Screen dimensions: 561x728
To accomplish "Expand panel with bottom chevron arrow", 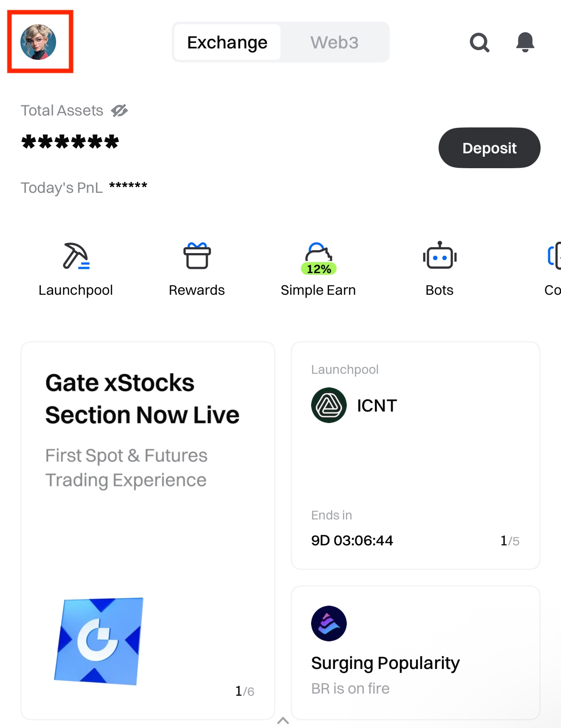I will click(x=283, y=720).
